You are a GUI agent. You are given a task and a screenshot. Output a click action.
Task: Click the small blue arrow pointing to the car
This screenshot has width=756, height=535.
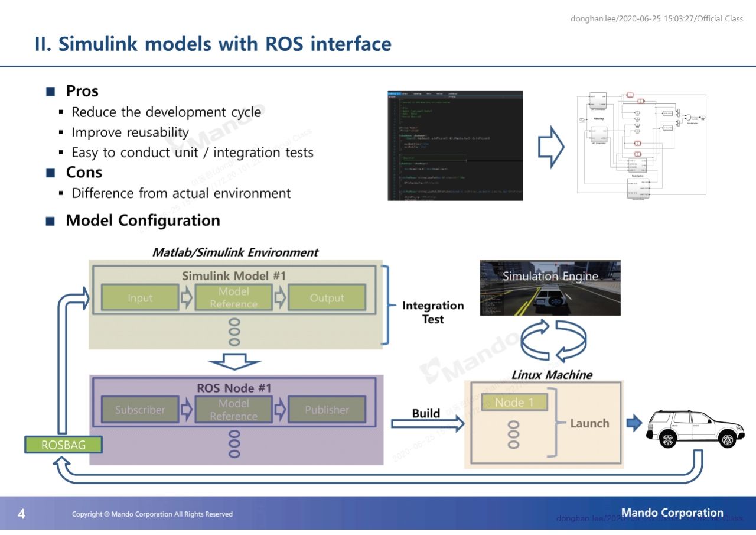tap(634, 423)
